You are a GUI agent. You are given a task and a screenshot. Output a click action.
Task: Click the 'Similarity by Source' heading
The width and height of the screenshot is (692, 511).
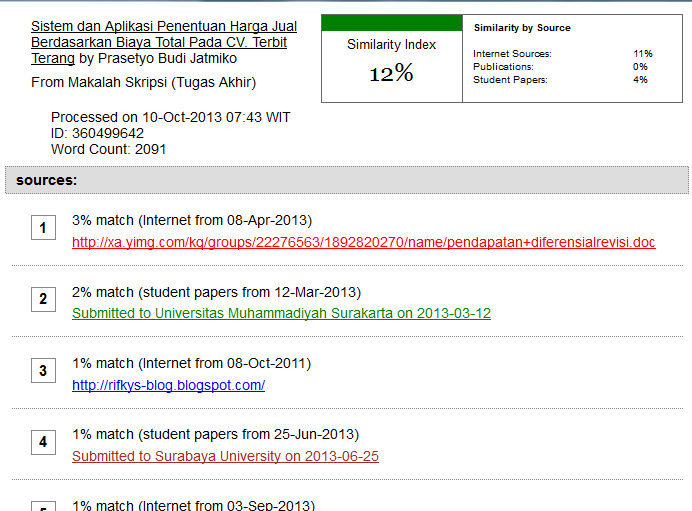pos(522,28)
